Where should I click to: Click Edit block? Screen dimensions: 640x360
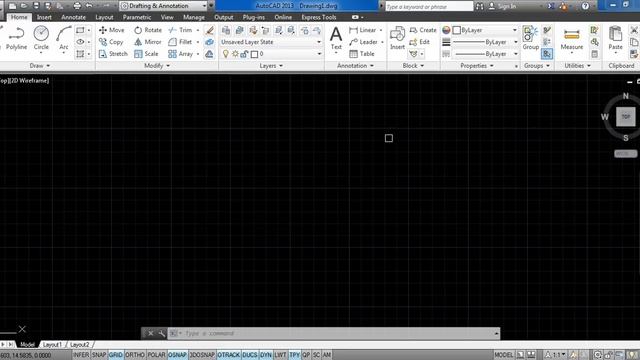coord(420,42)
